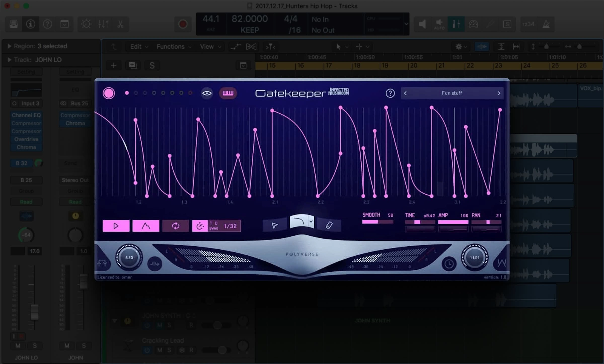Click the Fun stuff preset name
The width and height of the screenshot is (604, 364).
[452, 93]
